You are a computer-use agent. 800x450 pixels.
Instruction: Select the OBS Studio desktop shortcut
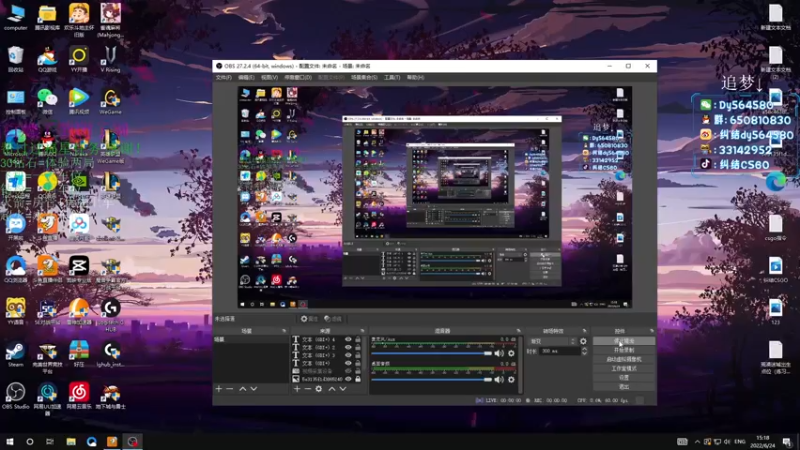tap(15, 396)
